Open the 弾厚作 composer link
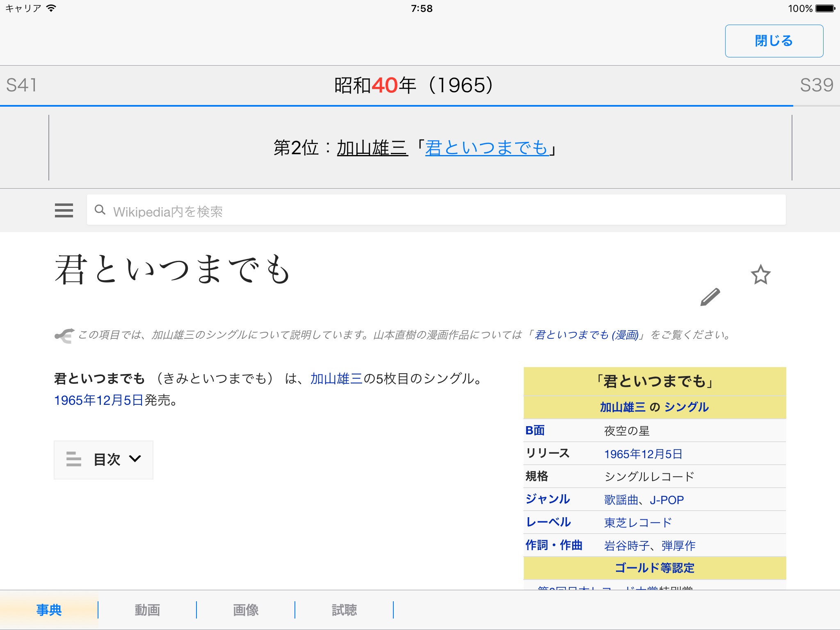 coord(678,546)
